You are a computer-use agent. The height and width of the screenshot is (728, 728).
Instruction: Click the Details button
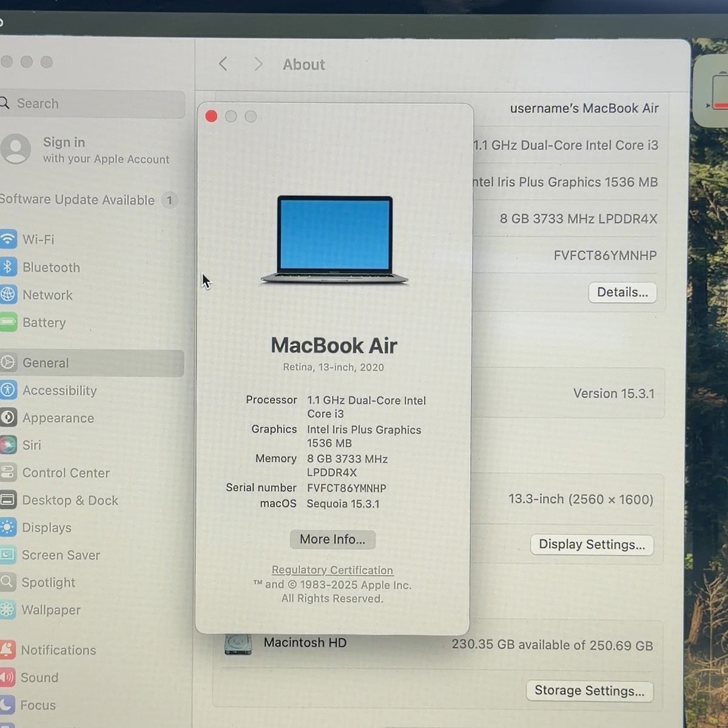click(622, 292)
